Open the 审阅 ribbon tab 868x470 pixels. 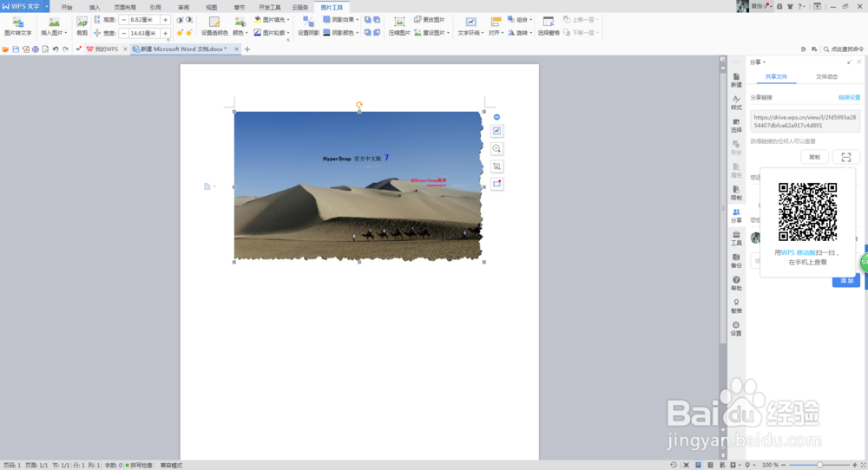click(184, 7)
